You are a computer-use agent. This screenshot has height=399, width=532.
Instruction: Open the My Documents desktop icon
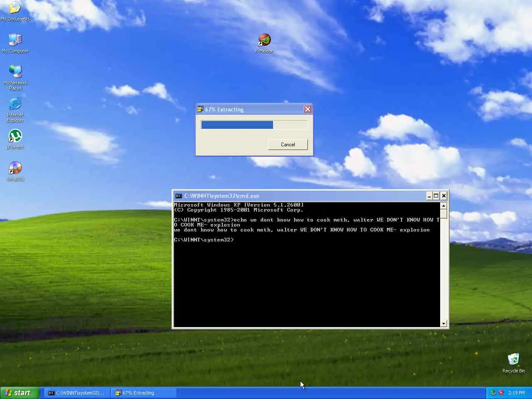(x=15, y=11)
